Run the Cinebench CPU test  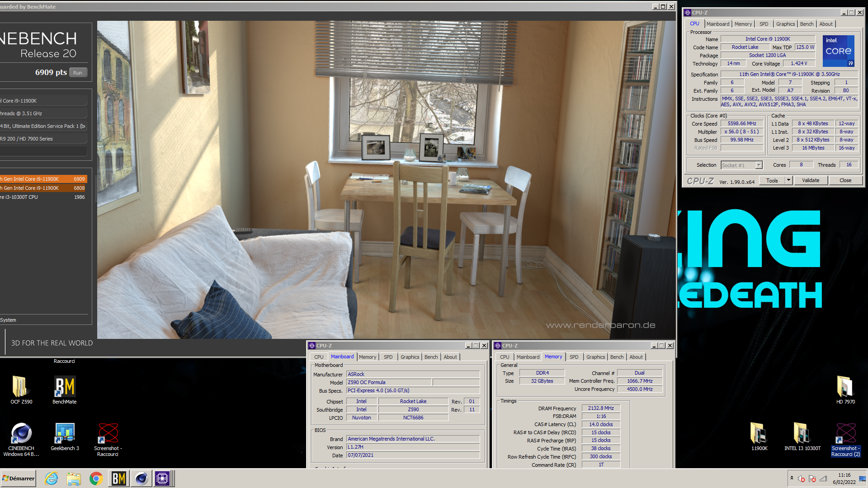pos(78,73)
